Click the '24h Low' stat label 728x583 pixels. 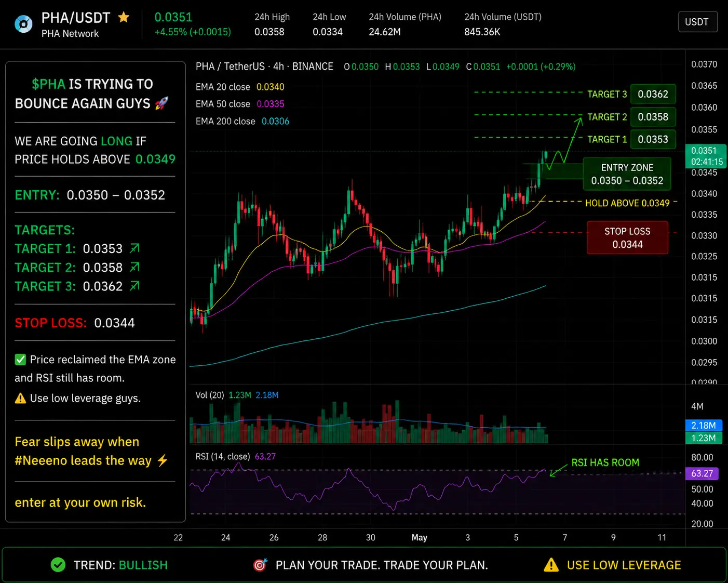pos(329,17)
